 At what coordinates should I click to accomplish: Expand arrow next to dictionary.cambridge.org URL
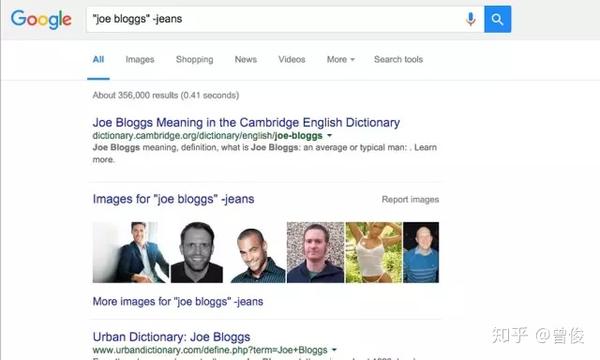[x=329, y=135]
